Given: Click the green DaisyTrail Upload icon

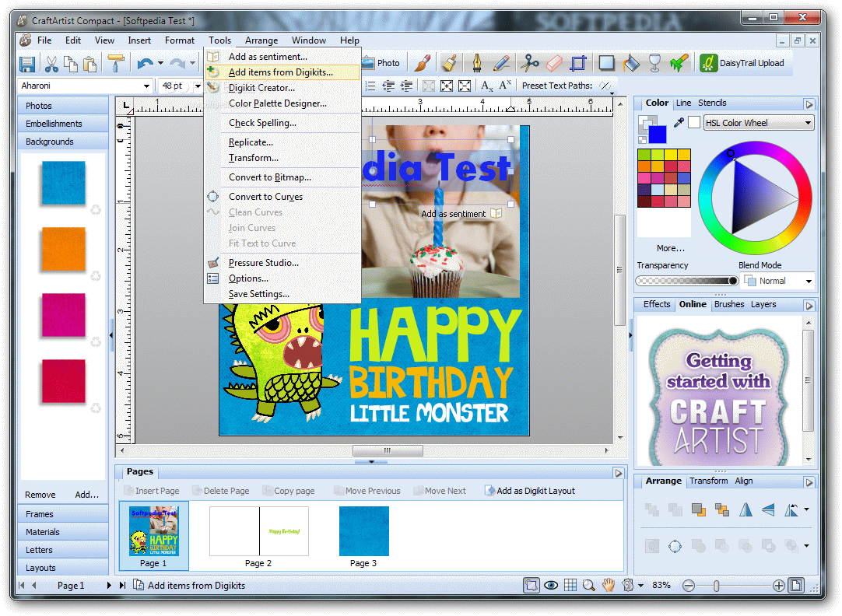Looking at the screenshot, I should [x=708, y=63].
